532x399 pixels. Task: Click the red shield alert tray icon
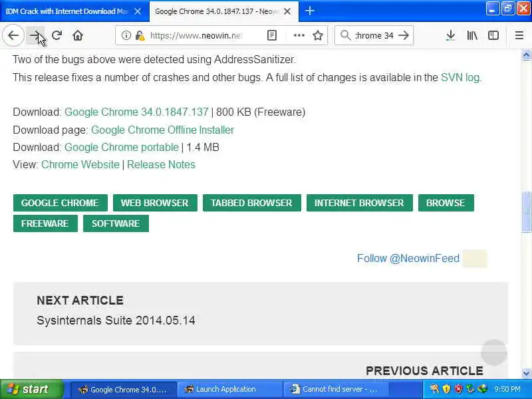(x=458, y=389)
